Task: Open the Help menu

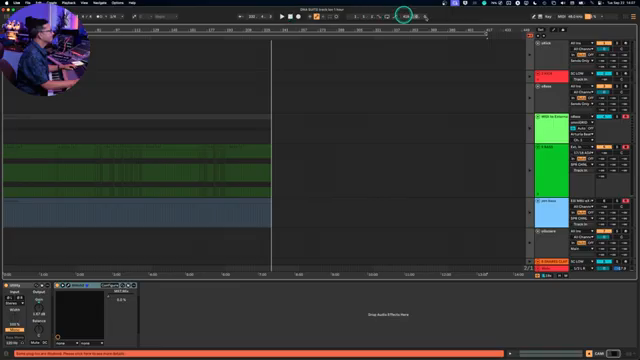Action: click(132, 3)
